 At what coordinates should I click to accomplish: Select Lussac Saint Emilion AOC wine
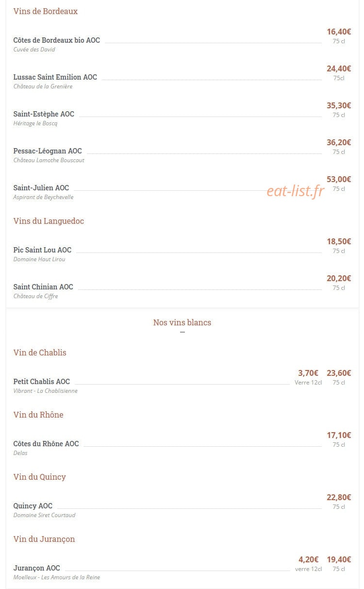[x=55, y=77]
